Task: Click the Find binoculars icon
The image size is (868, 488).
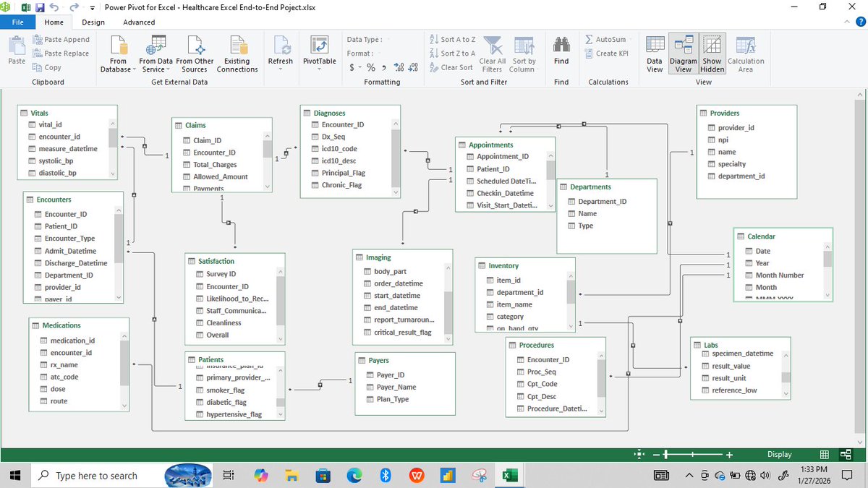Action: 561,46
